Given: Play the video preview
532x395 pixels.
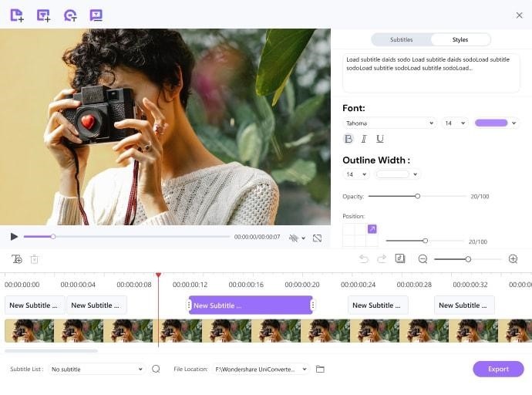Looking at the screenshot, I should pos(14,237).
